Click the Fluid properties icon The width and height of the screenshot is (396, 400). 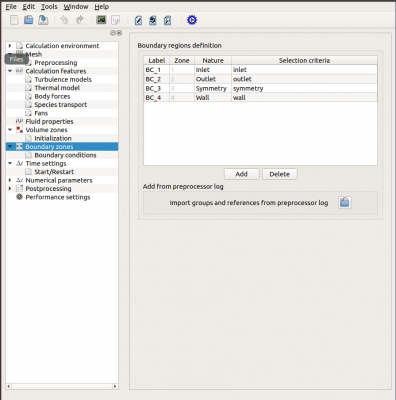pyautogui.click(x=20, y=121)
